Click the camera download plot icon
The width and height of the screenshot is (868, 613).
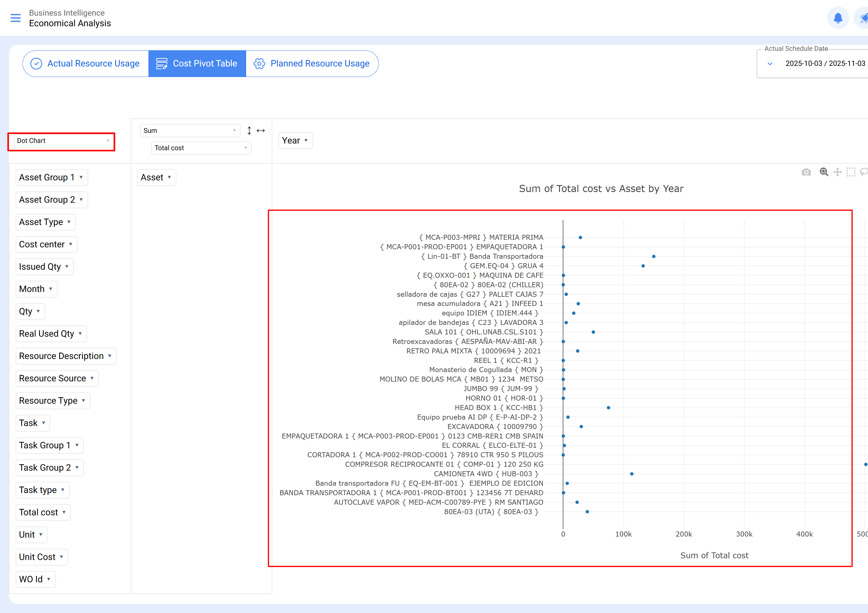(x=806, y=173)
